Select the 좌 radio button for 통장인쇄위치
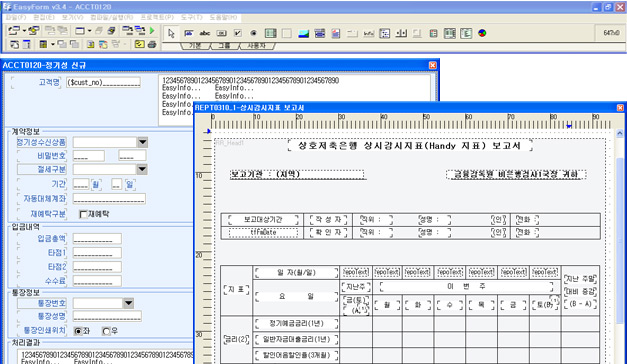Viewport: 627px width, 364px height. coord(78,331)
